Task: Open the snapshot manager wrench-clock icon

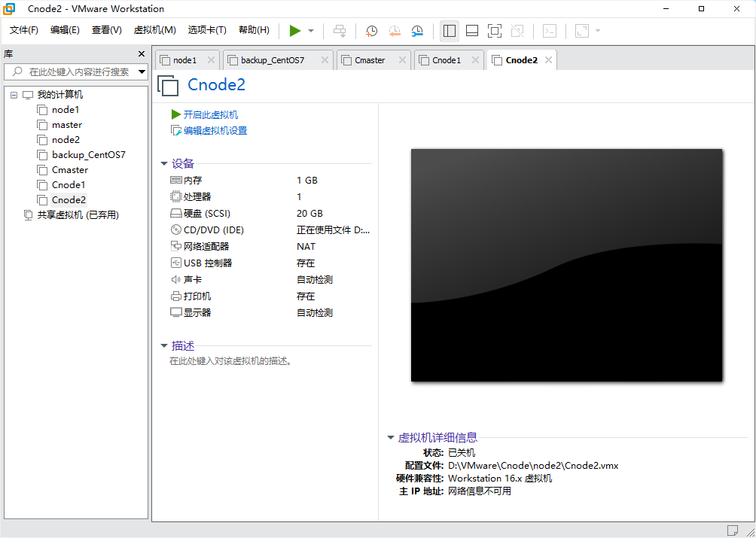Action: click(417, 31)
